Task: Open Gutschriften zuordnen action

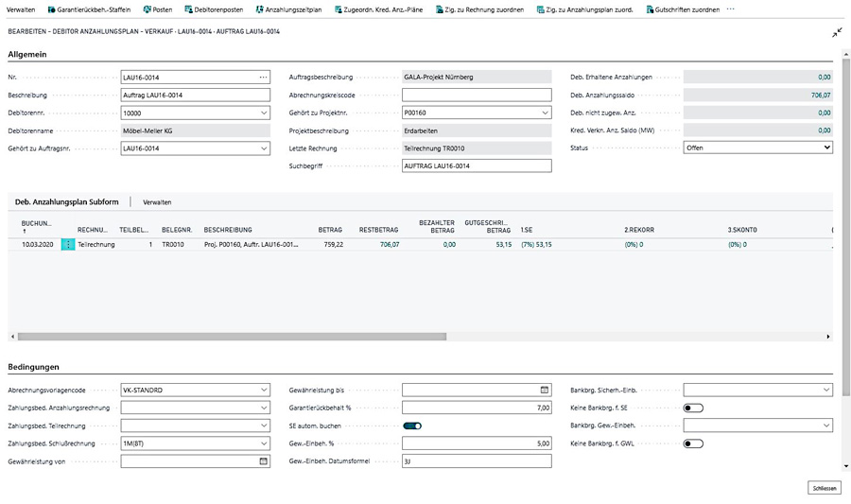Action: click(x=684, y=9)
